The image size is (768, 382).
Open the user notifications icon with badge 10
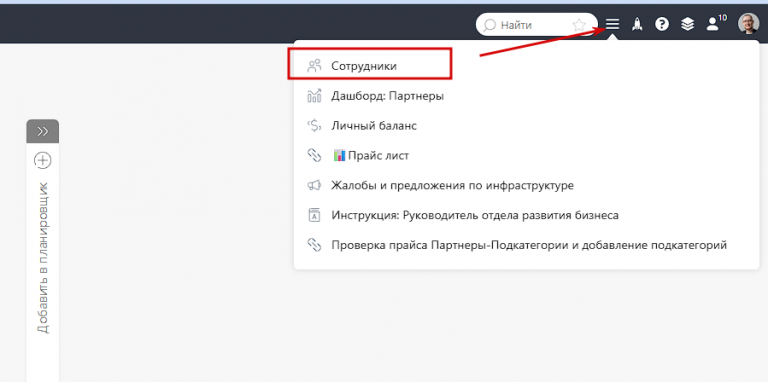coord(716,23)
